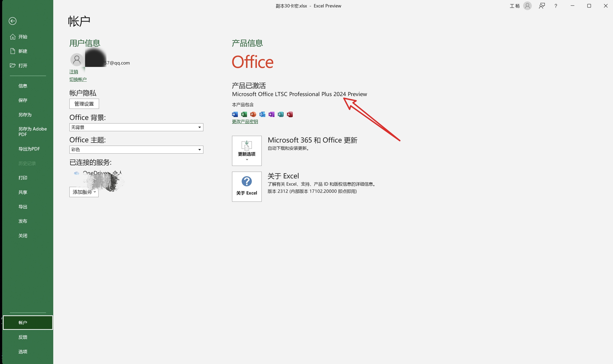Click the Word product icon
Image resolution: width=613 pixels, height=364 pixels.
[x=235, y=114]
